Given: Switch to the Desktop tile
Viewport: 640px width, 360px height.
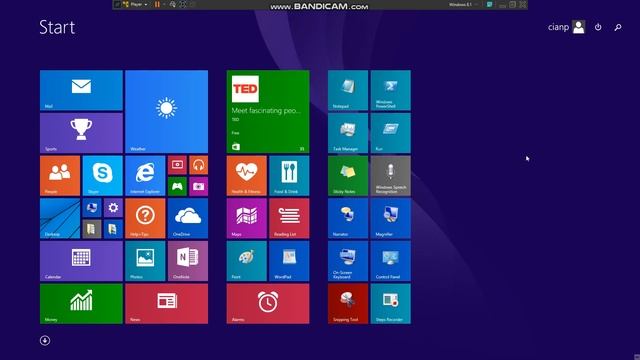Looking at the screenshot, I should click(x=60, y=218).
